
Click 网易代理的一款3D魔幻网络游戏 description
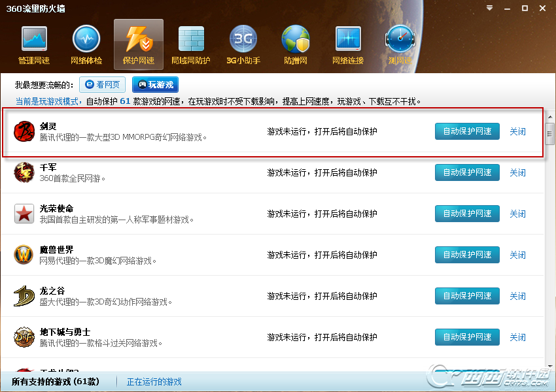tap(98, 260)
